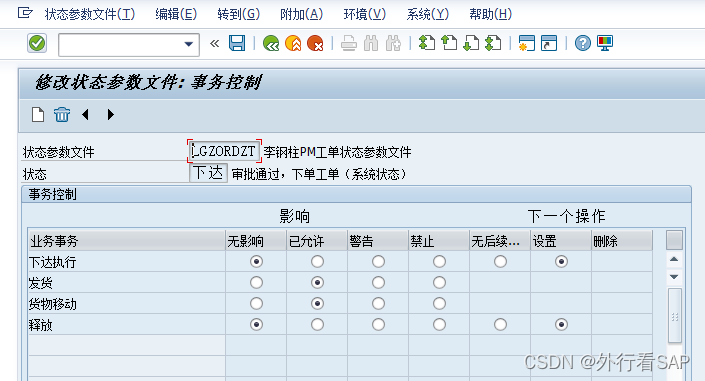Open the 状态参数文件(T) menu
The image size is (705, 381).
(90, 14)
